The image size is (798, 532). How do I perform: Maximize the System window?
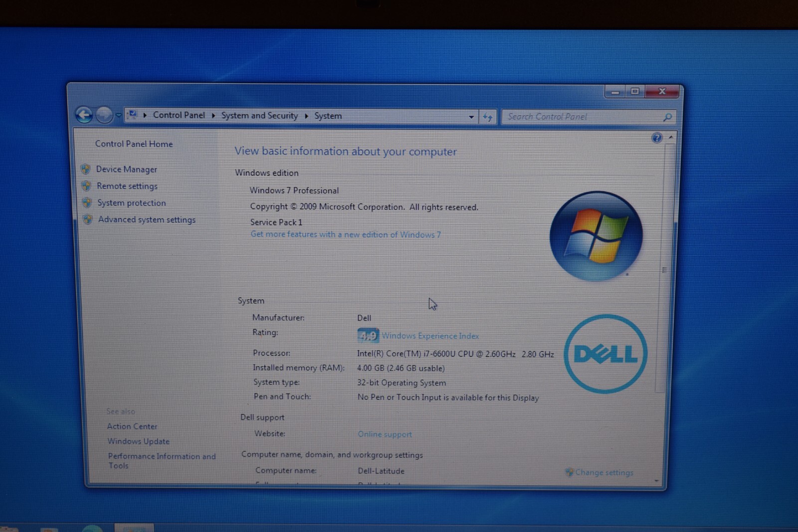click(x=635, y=91)
